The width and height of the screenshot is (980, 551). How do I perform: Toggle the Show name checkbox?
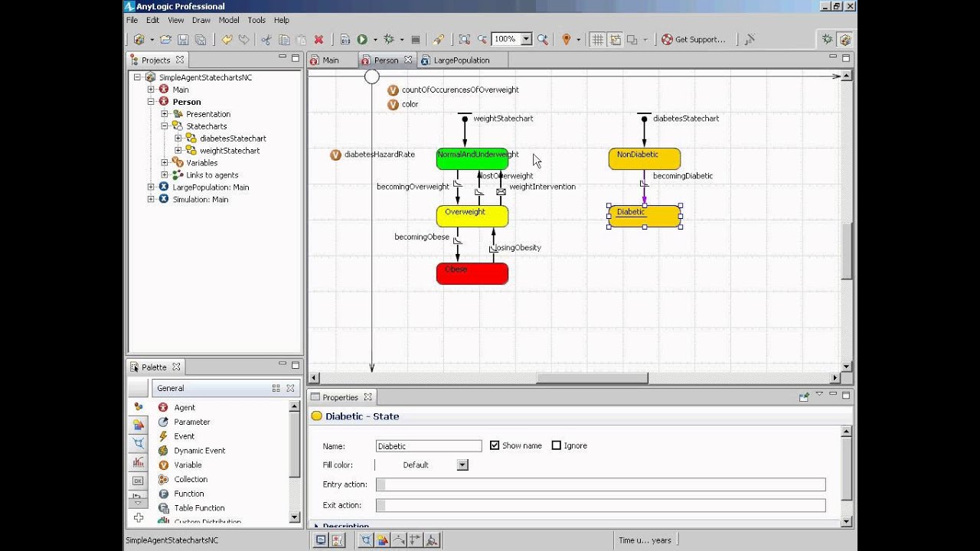[x=495, y=445]
